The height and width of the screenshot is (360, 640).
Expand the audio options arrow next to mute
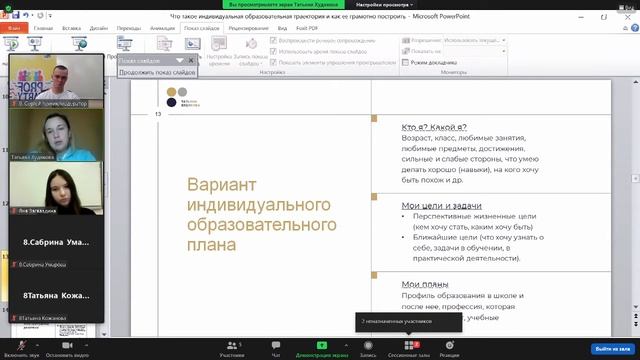37,345
